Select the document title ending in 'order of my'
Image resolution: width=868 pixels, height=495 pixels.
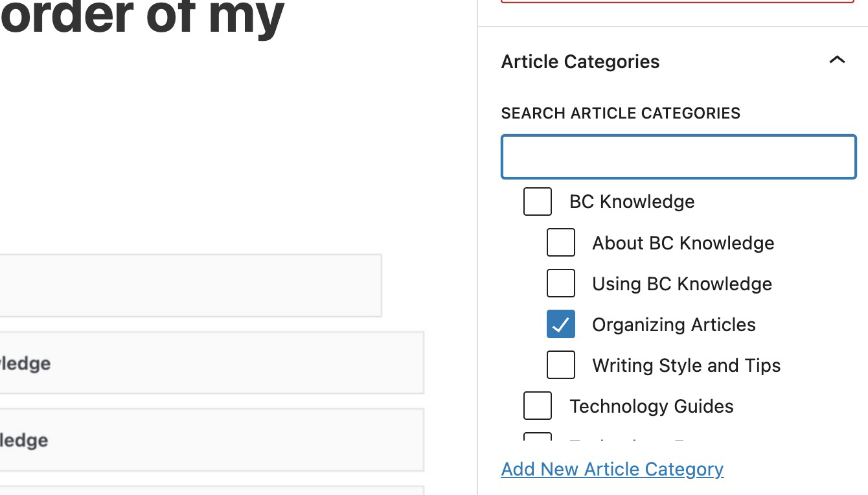(x=141, y=17)
